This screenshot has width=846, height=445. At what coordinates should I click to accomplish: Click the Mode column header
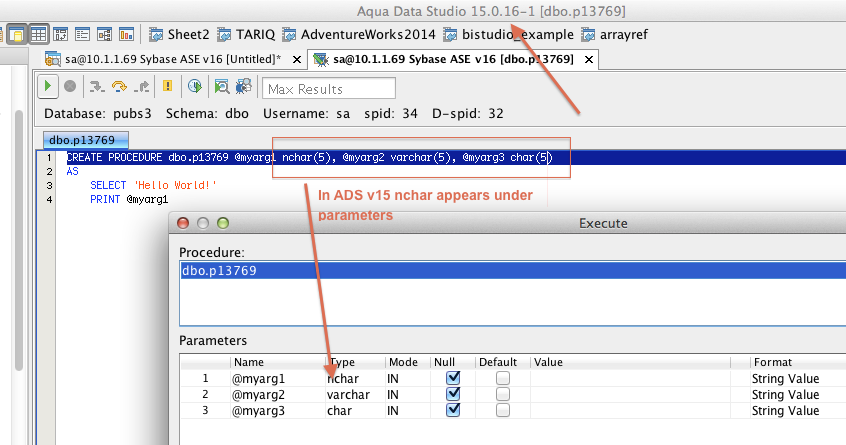point(407,362)
